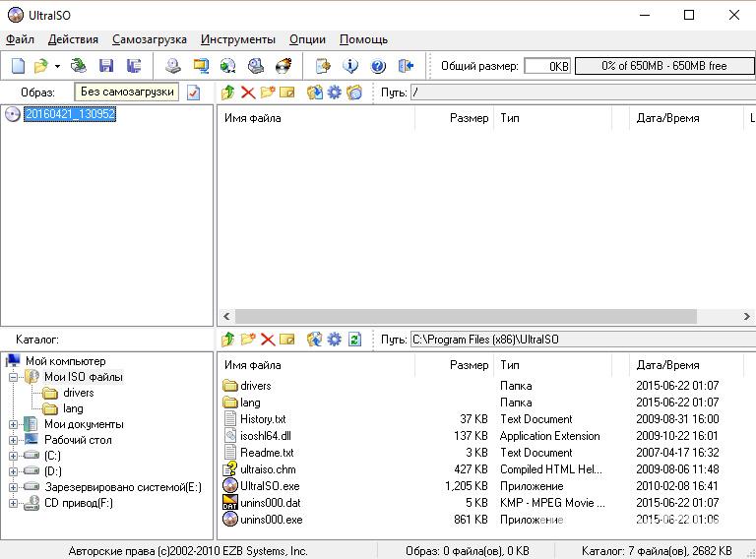The height and width of the screenshot is (559, 756).
Task: Click the left arrow of image list scrollbar
Action: (x=226, y=317)
